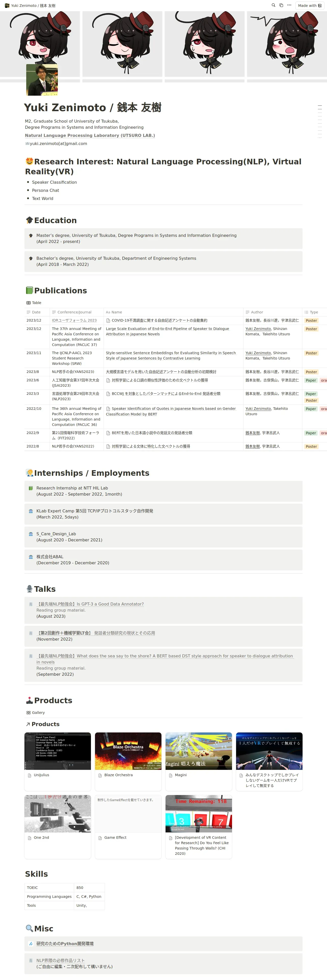Viewport: 327px width, 980px height.
Task: Click the icon beside 研究のためのPython開発環境
Action: click(31, 943)
